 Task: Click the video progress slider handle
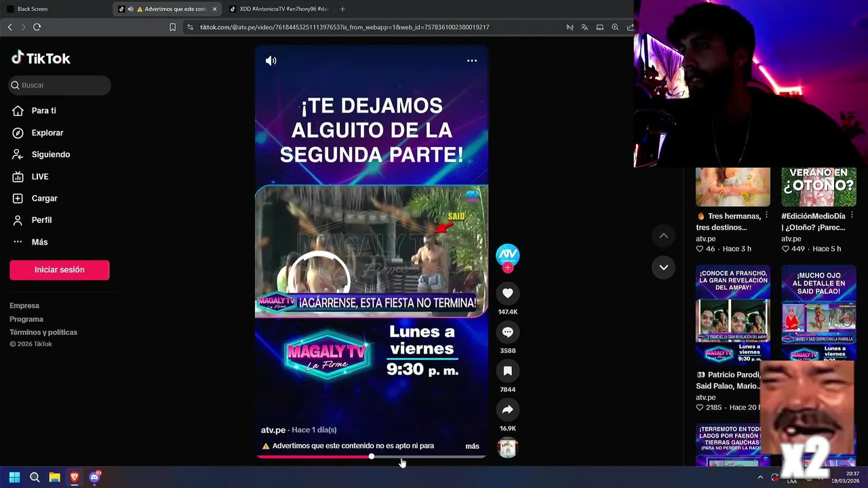tap(372, 456)
